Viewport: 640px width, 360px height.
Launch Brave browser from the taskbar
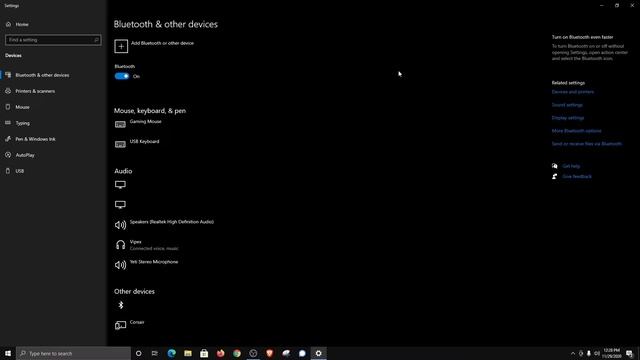tap(269, 353)
